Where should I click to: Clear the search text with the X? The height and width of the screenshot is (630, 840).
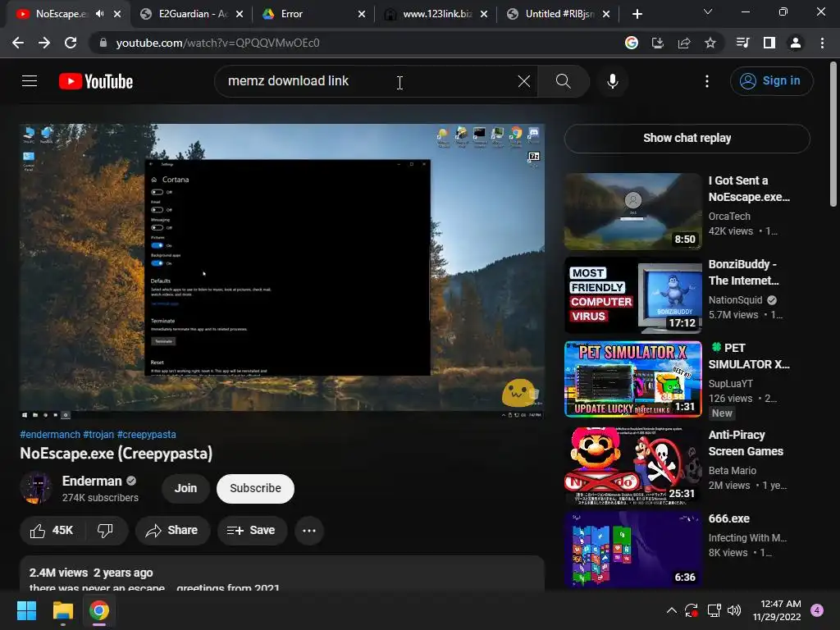pyautogui.click(x=524, y=81)
